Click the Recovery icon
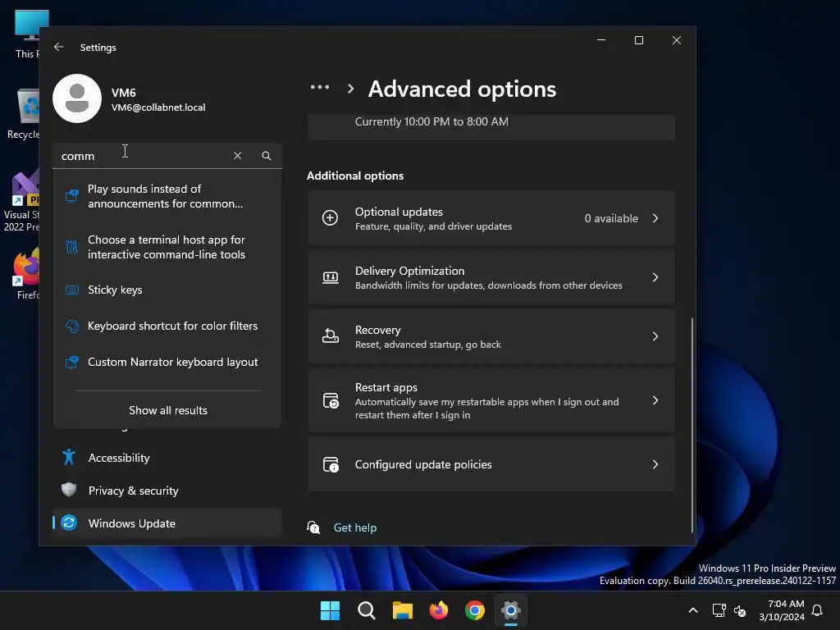Screen dimensions: 840x630 (330, 336)
